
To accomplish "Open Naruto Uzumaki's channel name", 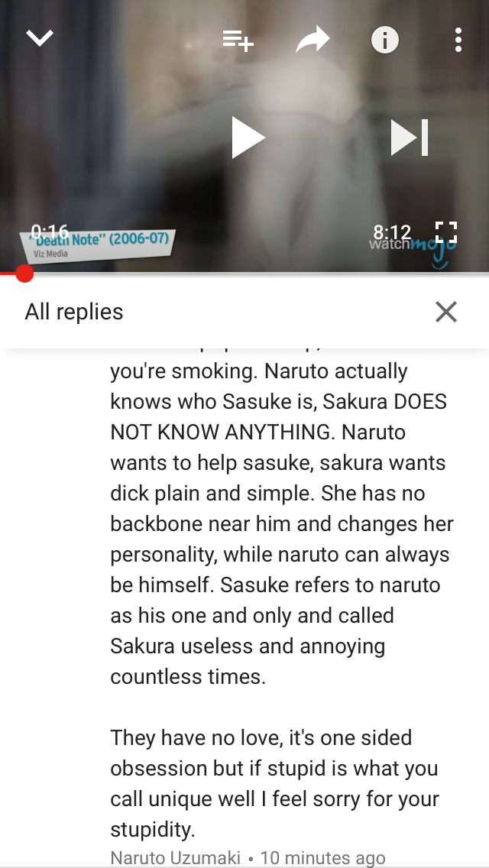I will coord(176,857).
